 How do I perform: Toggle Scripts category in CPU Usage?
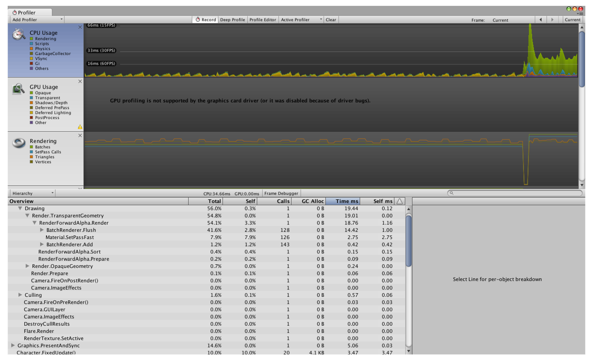coord(31,44)
